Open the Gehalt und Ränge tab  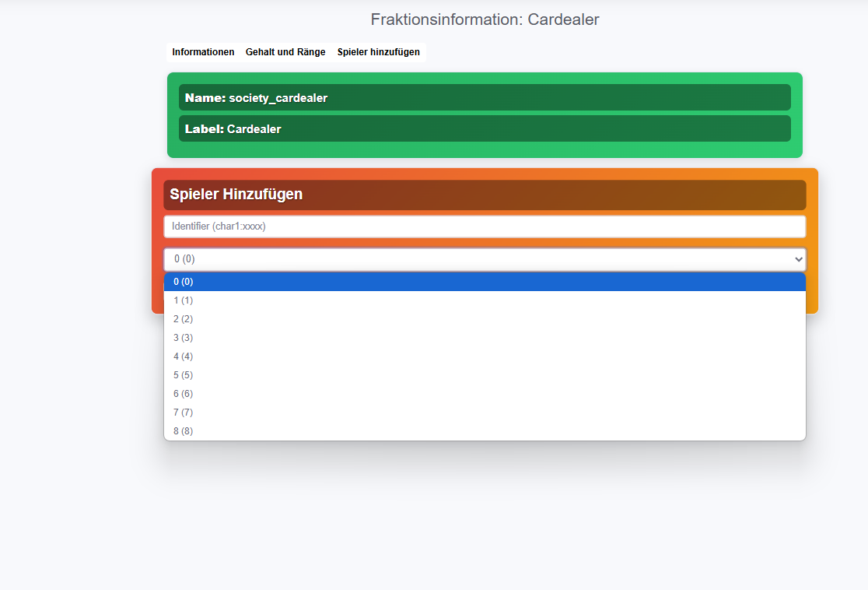coord(285,52)
